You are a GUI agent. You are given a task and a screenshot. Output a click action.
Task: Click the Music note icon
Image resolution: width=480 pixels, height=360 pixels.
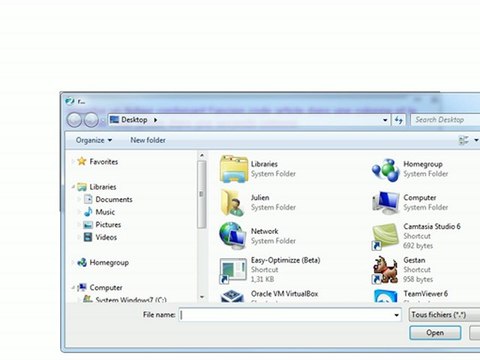(x=88, y=212)
